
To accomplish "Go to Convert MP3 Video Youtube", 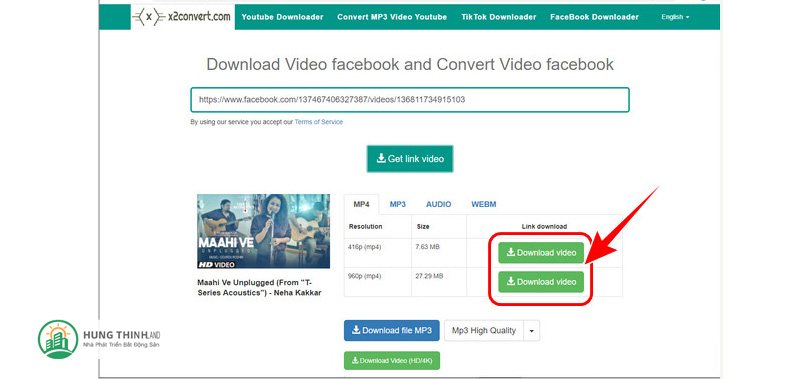I will pyautogui.click(x=392, y=17).
